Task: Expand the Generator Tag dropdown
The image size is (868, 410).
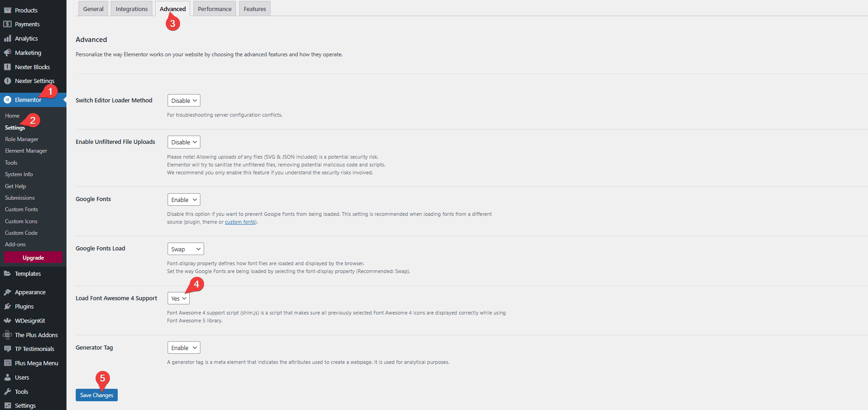Action: (184, 348)
